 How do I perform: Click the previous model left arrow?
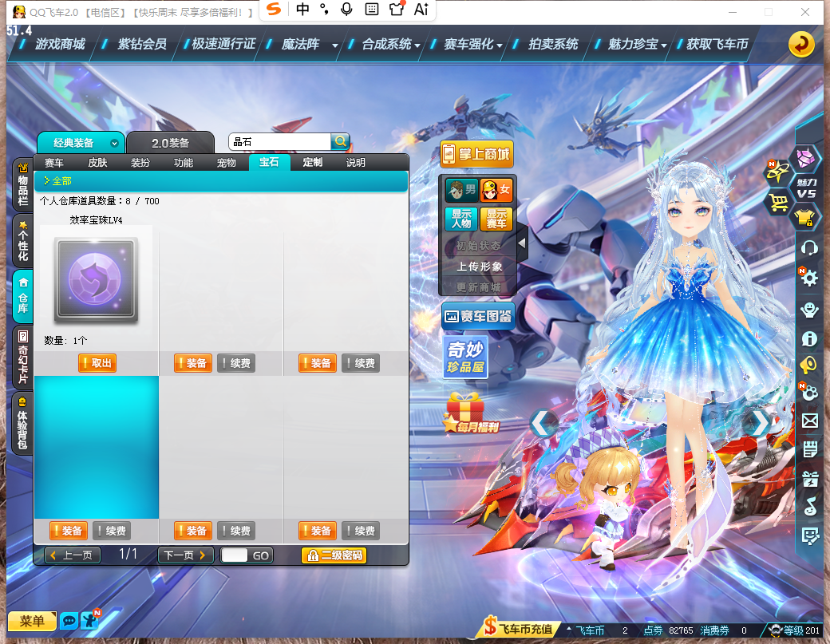click(x=543, y=422)
